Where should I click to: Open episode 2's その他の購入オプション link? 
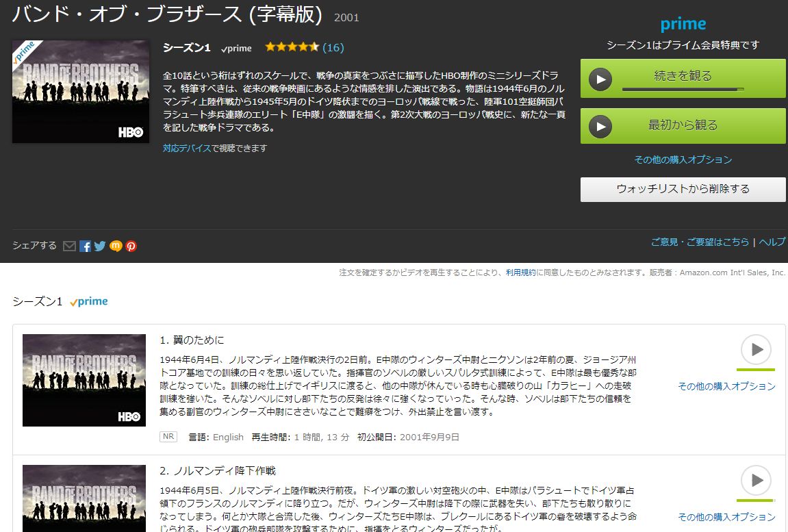pyautogui.click(x=726, y=517)
